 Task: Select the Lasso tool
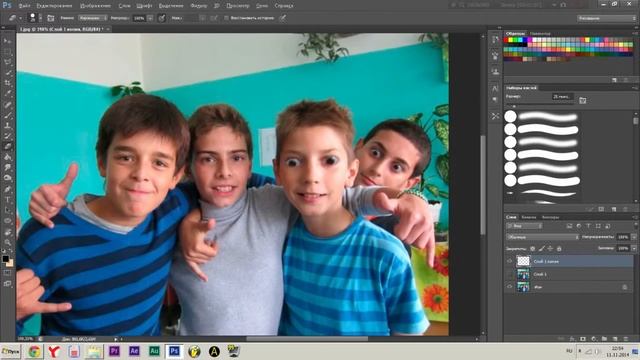coord(7,62)
